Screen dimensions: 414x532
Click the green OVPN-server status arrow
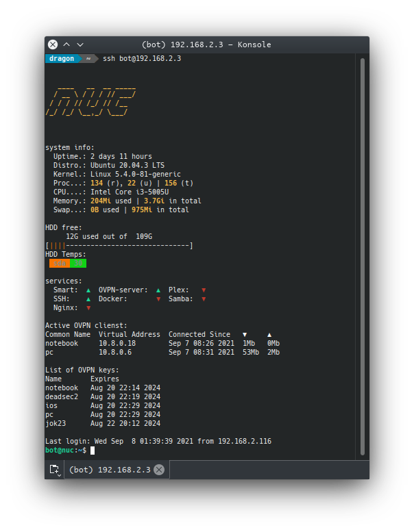point(158,290)
